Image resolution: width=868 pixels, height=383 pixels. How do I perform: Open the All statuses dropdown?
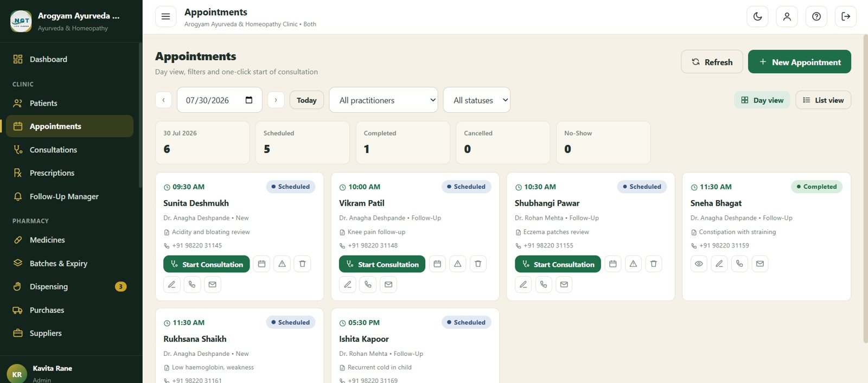tap(477, 100)
